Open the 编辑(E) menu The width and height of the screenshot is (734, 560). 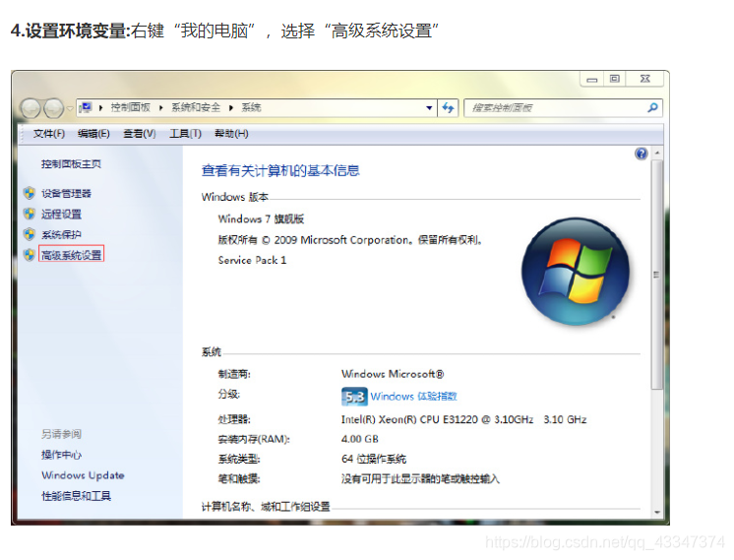93,134
